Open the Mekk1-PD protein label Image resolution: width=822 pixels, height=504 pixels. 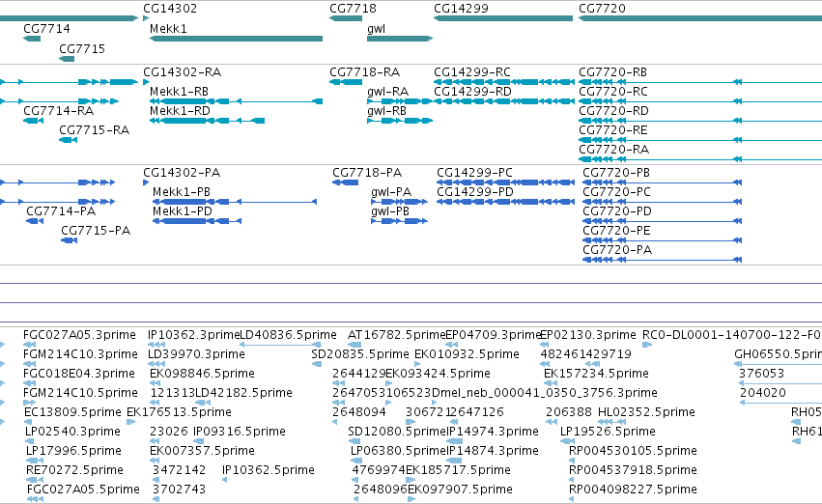coord(182,211)
